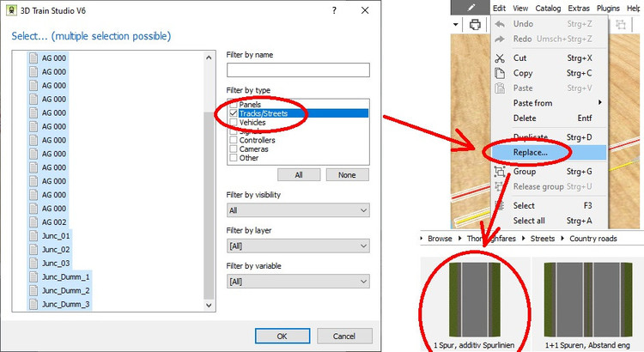Select Junc_03 in the list

[56, 264]
